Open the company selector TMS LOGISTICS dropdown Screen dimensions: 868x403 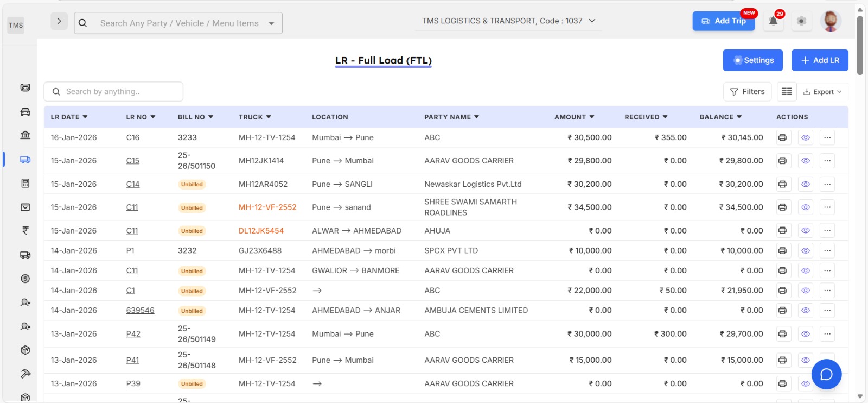pyautogui.click(x=508, y=21)
